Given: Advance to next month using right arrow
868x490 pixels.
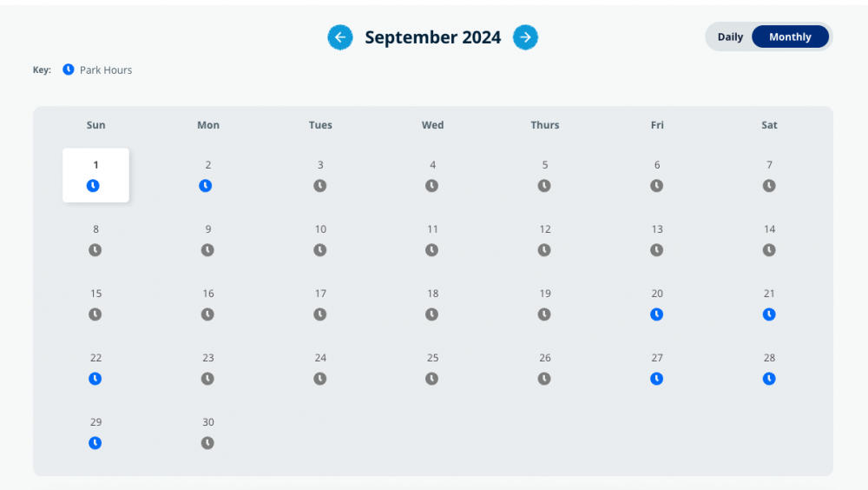Looking at the screenshot, I should pos(525,37).
